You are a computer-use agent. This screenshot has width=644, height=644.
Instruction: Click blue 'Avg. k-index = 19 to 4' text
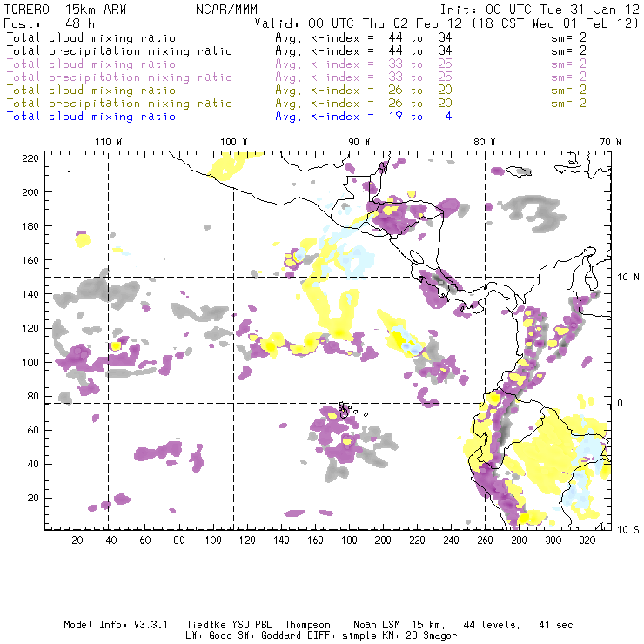tap(364, 117)
